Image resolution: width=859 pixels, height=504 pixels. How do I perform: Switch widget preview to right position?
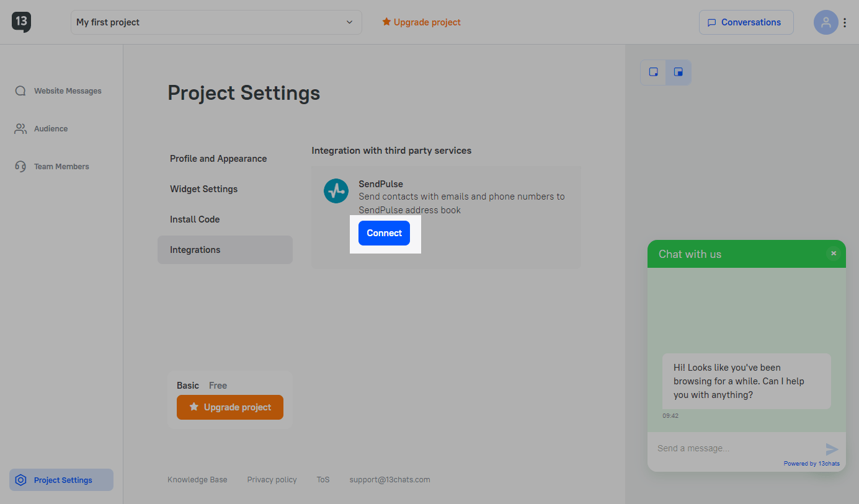tap(679, 72)
